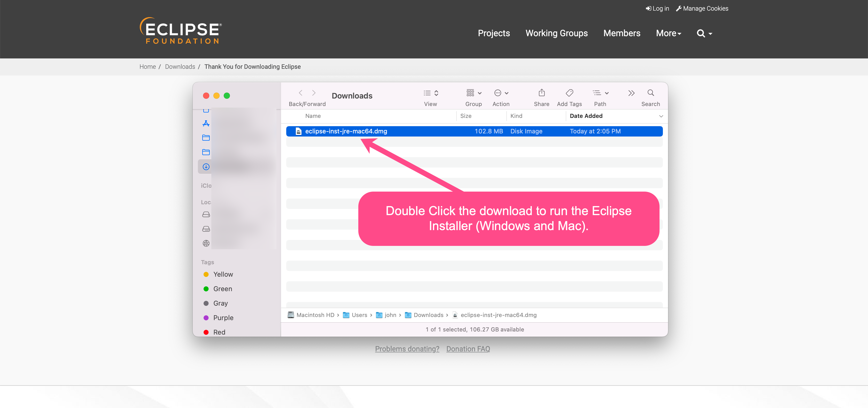Click the Applications sidebar icon
This screenshot has width=868, height=408.
206,123
